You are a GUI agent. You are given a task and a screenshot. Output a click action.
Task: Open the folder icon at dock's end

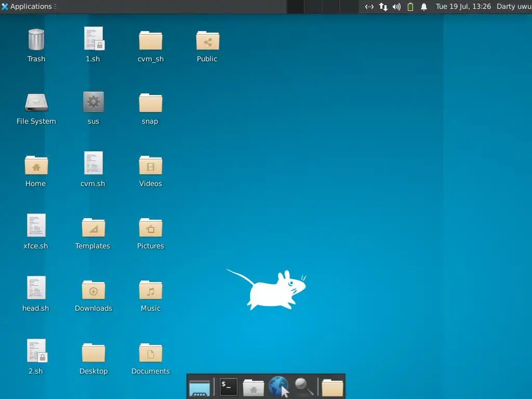tap(332, 388)
